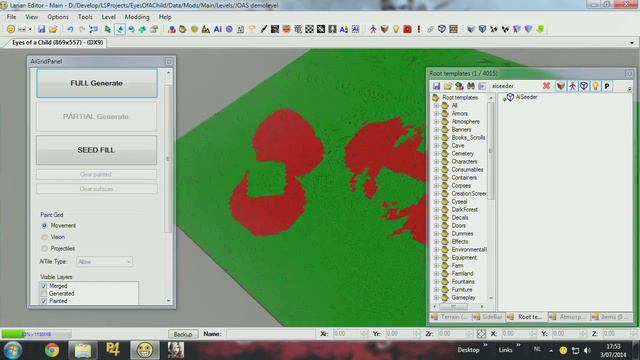The width and height of the screenshot is (640, 360).
Task: Select the green arrow selection tool
Action: click(108, 29)
